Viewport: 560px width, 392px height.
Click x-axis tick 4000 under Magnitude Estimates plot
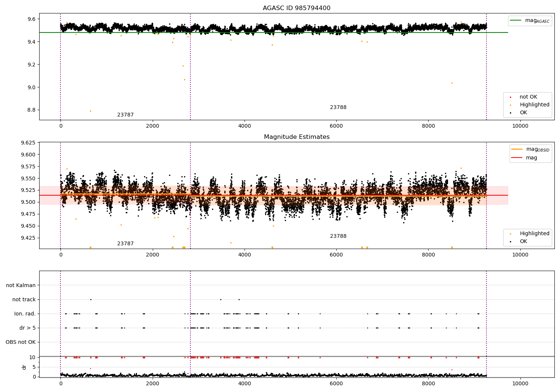point(245,255)
